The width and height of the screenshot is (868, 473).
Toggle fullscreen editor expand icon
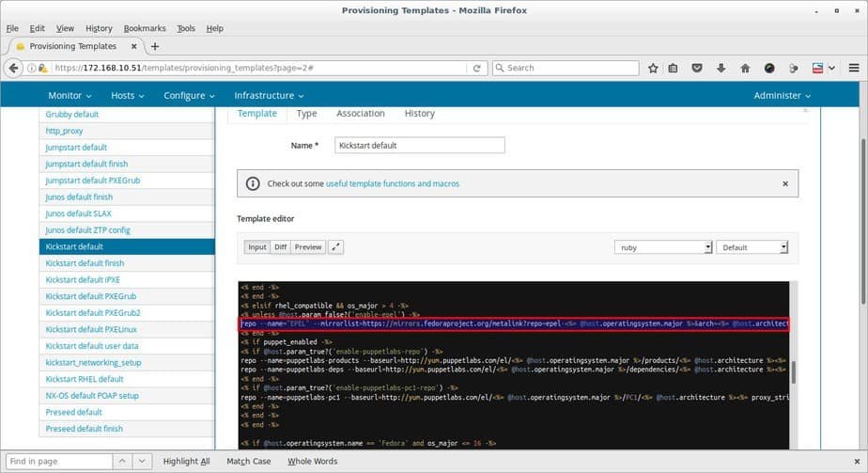tap(335, 247)
